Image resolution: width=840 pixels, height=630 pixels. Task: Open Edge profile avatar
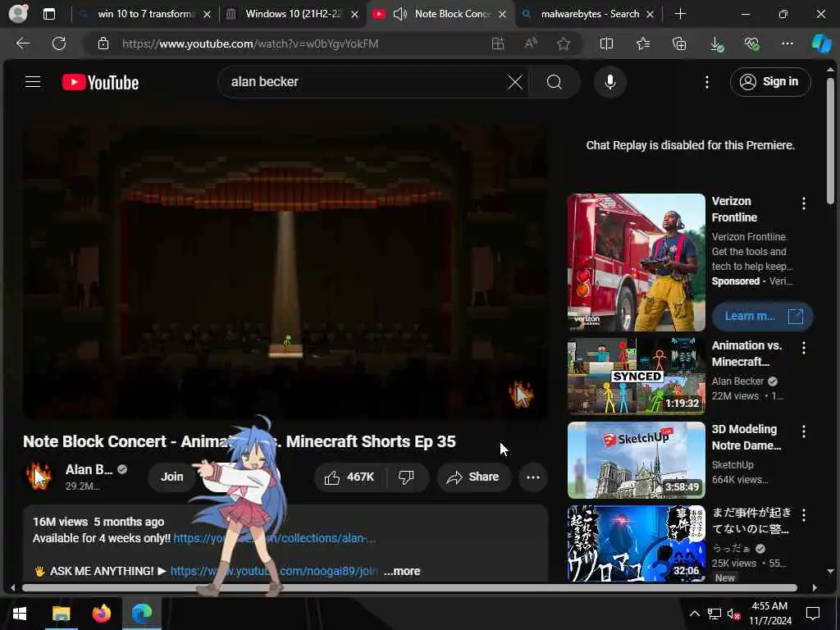coord(18,14)
